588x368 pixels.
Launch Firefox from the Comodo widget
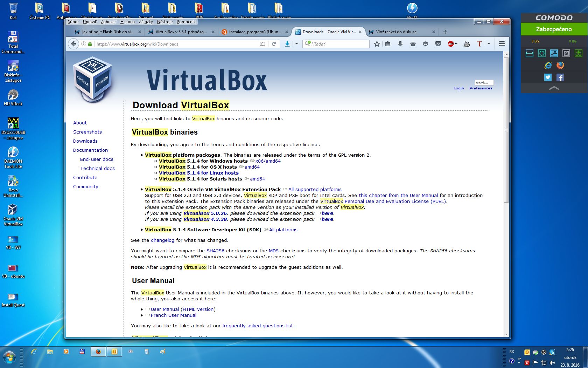coord(560,65)
